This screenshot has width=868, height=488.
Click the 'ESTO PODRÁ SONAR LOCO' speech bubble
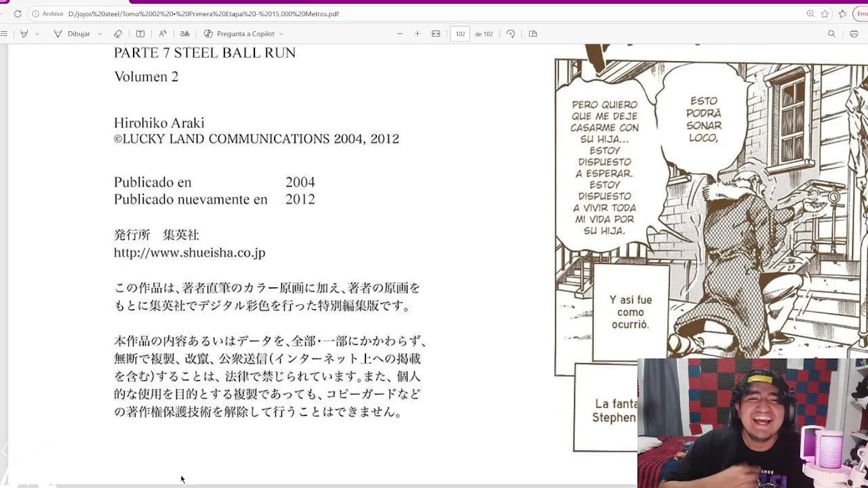click(x=703, y=119)
